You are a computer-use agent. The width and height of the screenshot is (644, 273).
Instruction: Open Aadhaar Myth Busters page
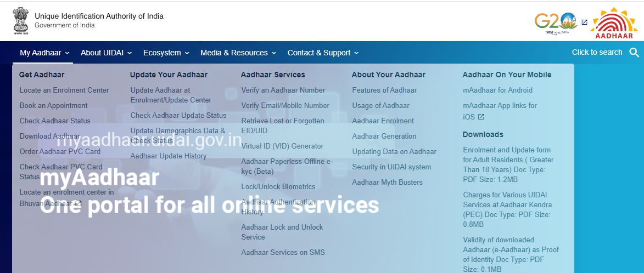[387, 182]
